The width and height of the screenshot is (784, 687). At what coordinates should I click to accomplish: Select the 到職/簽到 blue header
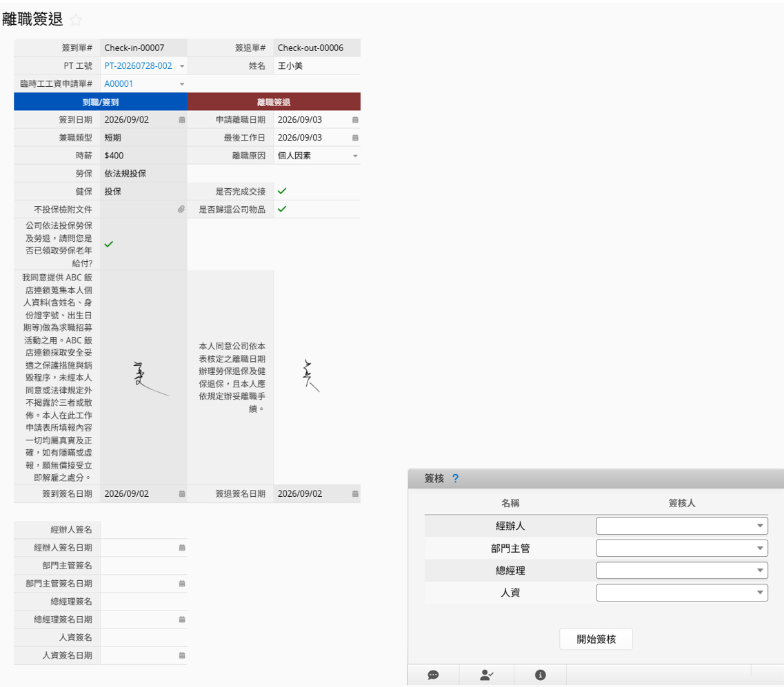point(101,102)
